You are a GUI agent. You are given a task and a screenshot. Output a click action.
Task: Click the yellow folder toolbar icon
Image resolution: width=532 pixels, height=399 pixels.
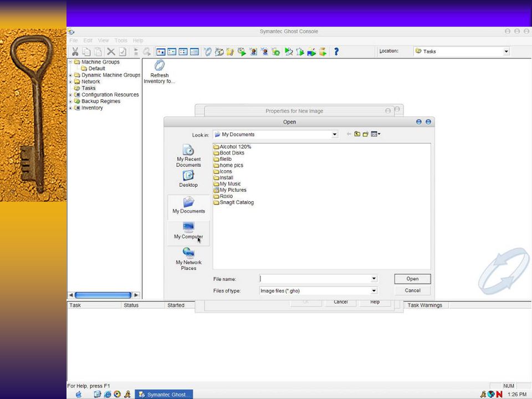point(231,52)
